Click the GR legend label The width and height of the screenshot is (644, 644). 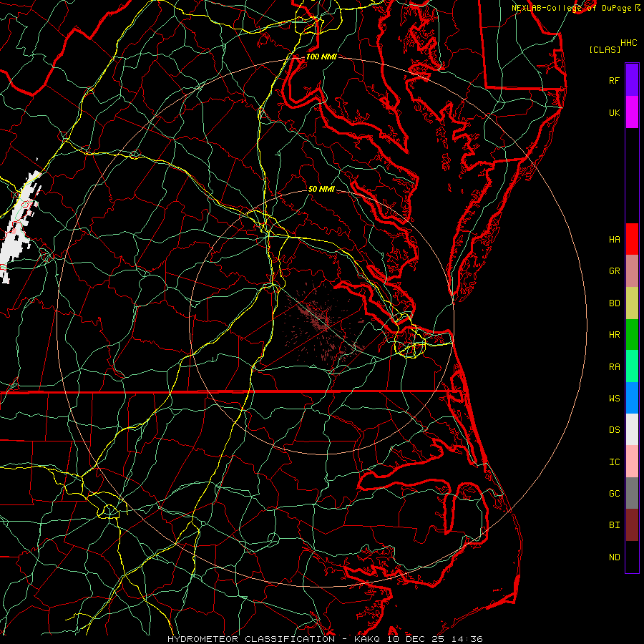pos(614,271)
